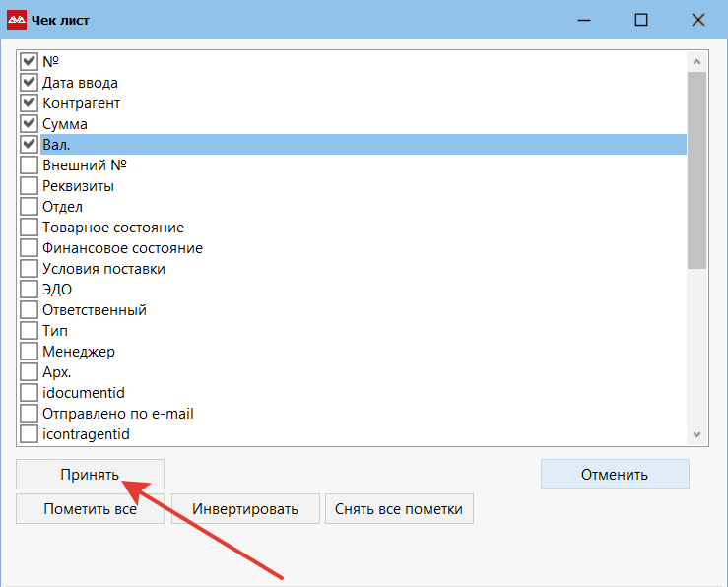Image resolution: width=728 pixels, height=587 pixels.
Task: Toggle the Контрагент checkbox off
Action: 29,103
